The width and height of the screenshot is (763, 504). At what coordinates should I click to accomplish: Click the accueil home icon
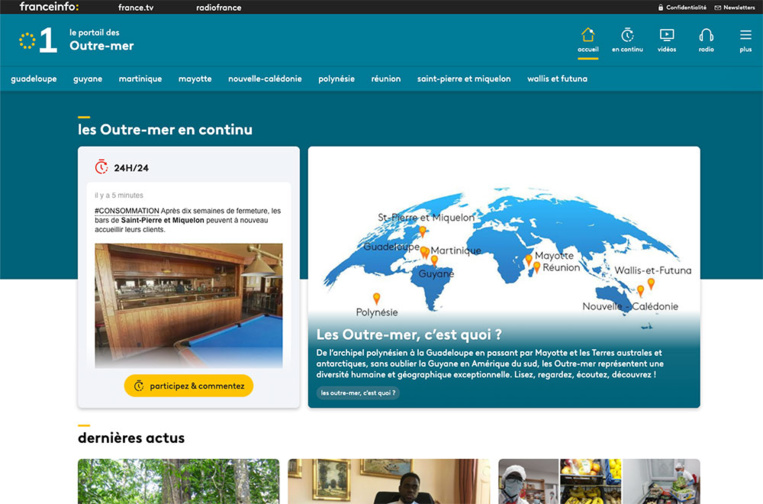tap(588, 36)
